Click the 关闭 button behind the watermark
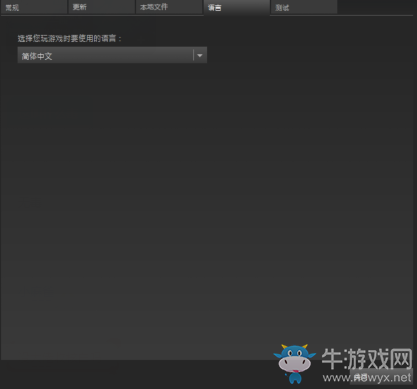 click(381, 377)
